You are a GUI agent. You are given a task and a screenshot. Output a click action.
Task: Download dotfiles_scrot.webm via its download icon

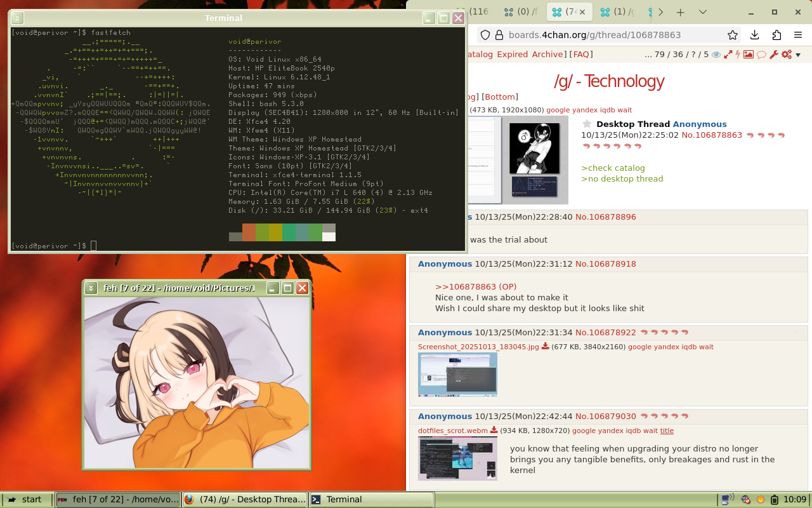pos(494,431)
